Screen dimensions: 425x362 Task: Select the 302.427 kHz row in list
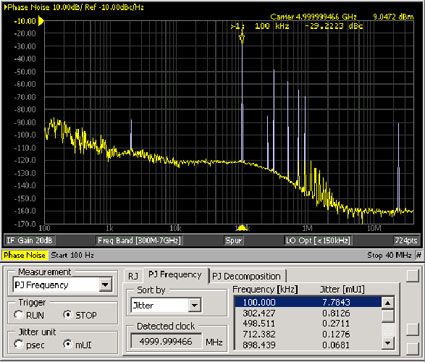(x=307, y=313)
